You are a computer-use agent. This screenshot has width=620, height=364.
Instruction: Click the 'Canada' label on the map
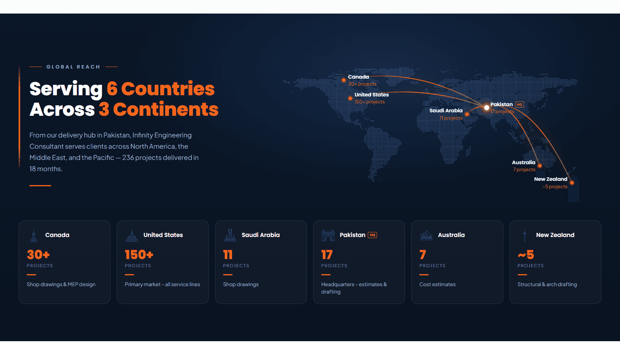[358, 77]
